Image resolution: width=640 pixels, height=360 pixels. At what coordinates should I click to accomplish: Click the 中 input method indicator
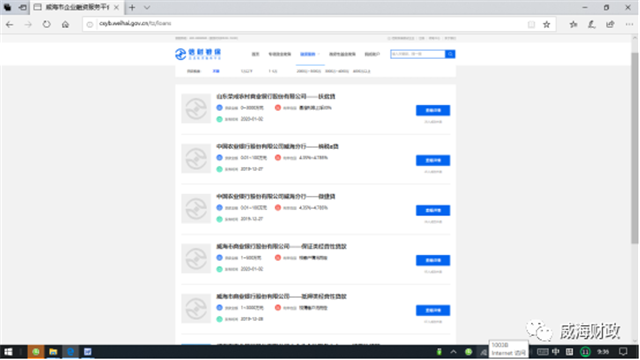point(556,352)
